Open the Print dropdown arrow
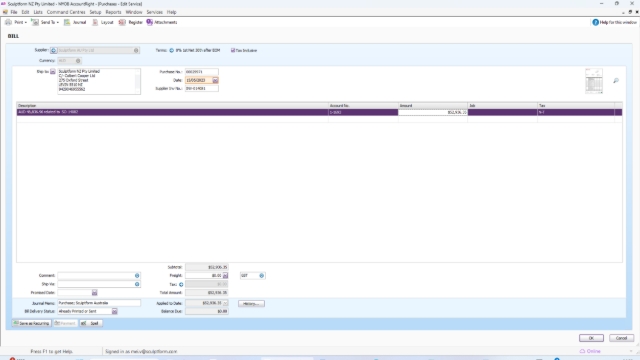Screen dimensions: 640x360 point(26,23)
